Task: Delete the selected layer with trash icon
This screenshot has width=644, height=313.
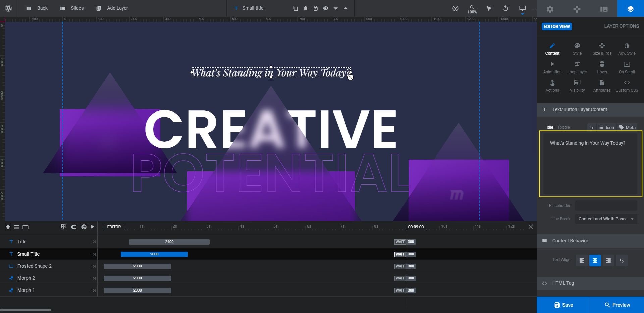Action: coord(305,8)
